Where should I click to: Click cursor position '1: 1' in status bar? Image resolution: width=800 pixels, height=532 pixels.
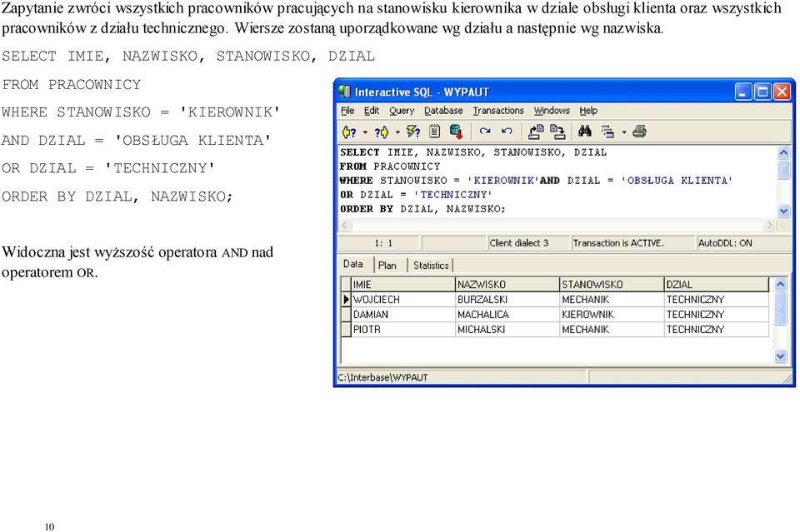383,243
